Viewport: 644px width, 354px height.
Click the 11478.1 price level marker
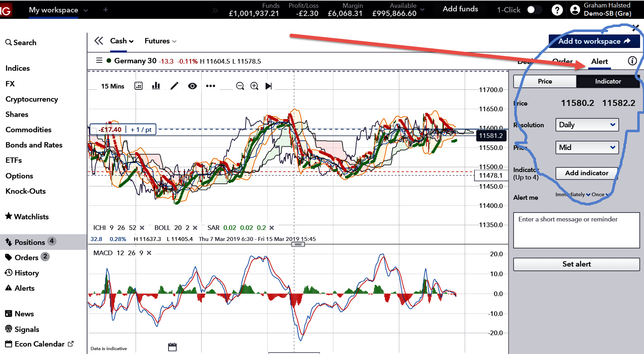pos(491,175)
